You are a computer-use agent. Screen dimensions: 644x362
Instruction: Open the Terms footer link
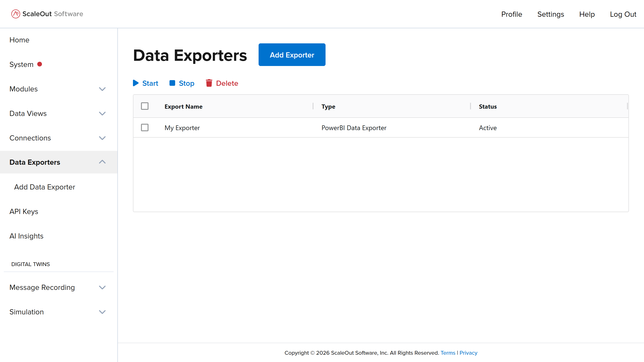pyautogui.click(x=448, y=353)
